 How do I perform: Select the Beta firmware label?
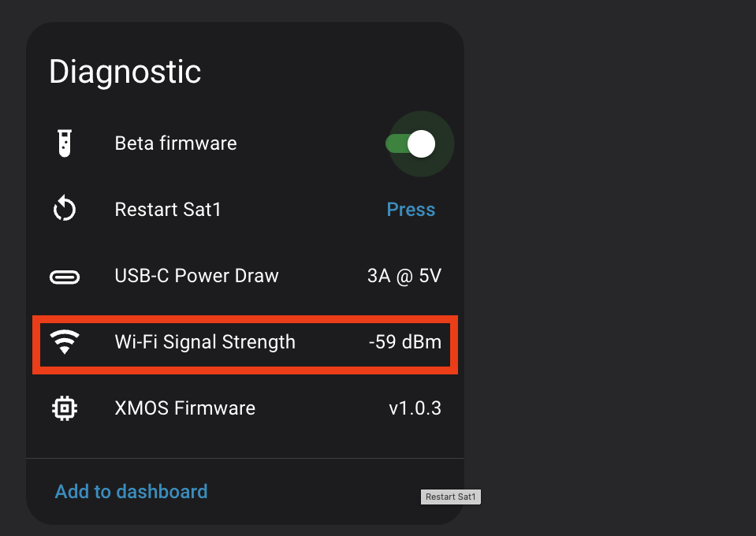176,143
